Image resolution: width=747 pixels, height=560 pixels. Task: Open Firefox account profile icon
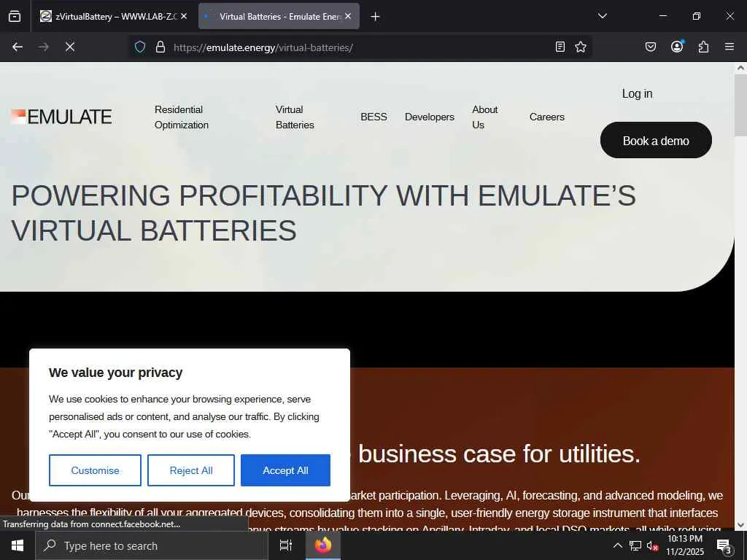click(677, 47)
